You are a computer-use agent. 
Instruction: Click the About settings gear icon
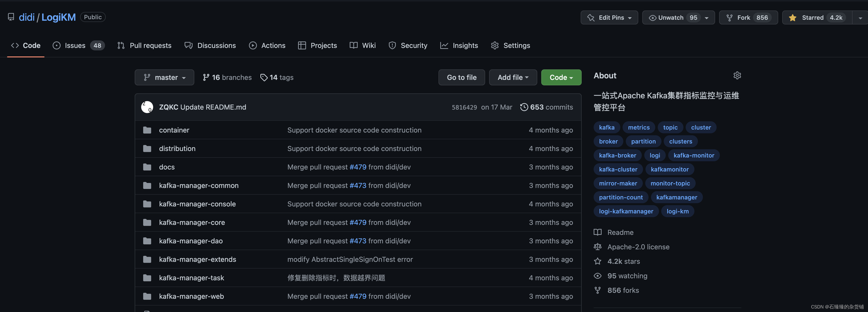[x=737, y=76]
